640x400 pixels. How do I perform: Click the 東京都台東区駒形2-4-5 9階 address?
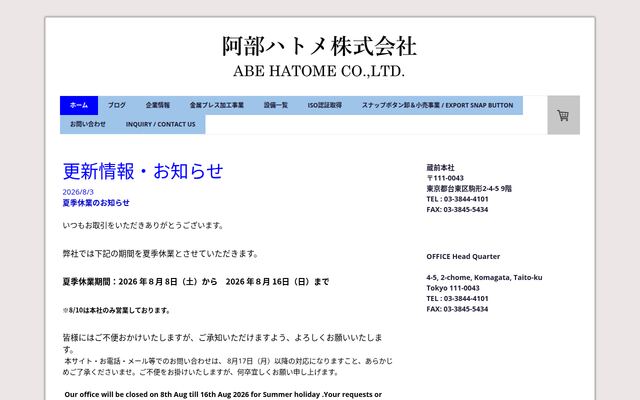pos(469,189)
